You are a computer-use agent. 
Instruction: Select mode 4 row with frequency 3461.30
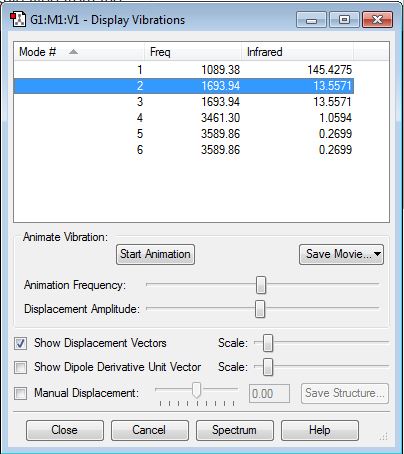pyautogui.click(x=184, y=118)
